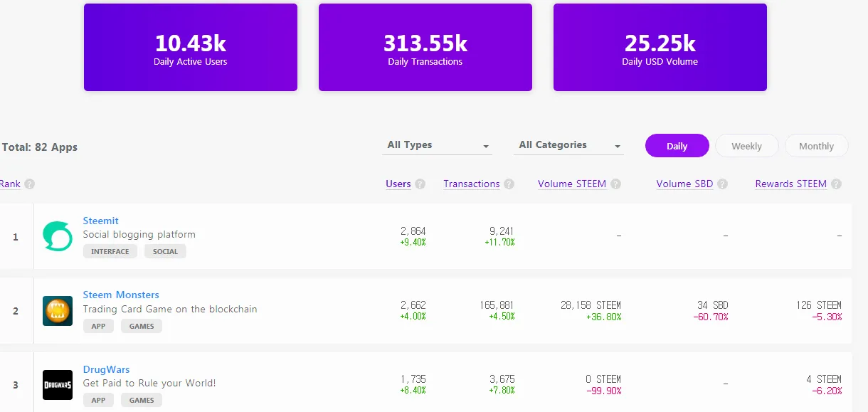The width and height of the screenshot is (868, 412).
Task: Click the 'Total: 82 Apps' text
Action: (x=39, y=147)
